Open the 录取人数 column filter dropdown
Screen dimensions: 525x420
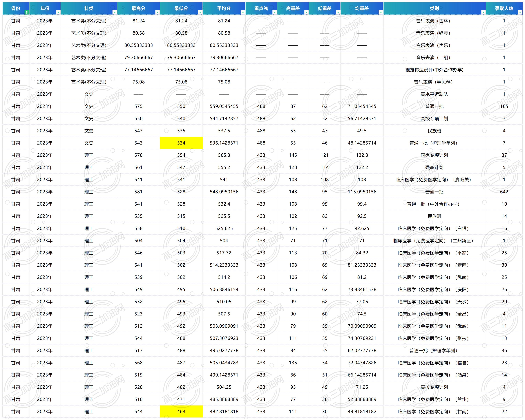[520, 12]
